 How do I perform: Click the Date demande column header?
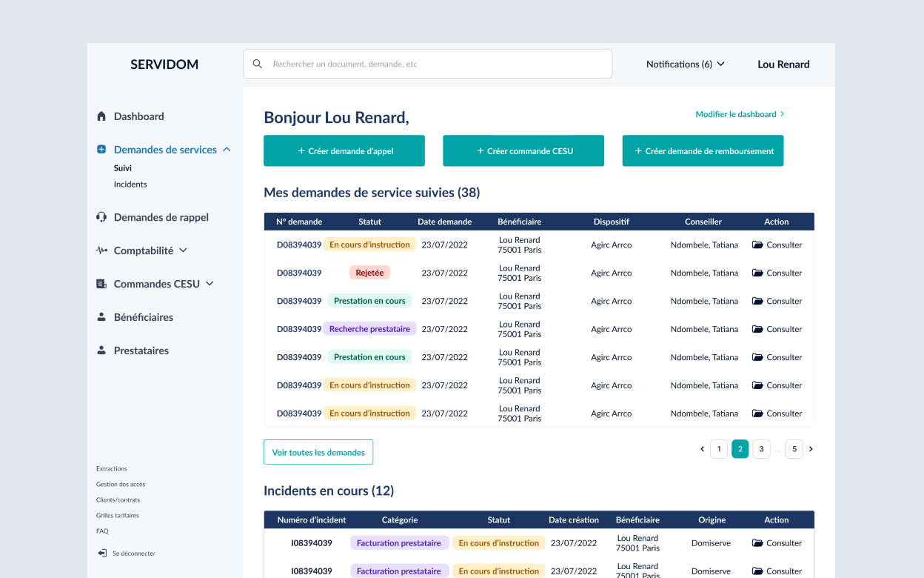444,222
